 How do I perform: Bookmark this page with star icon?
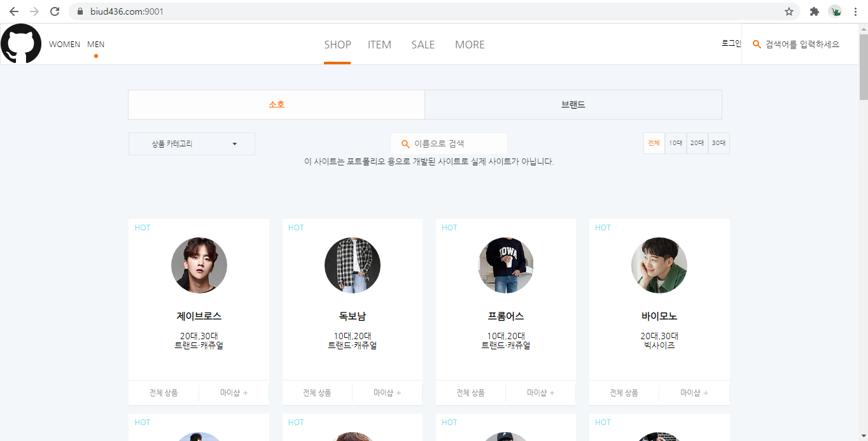tap(789, 11)
